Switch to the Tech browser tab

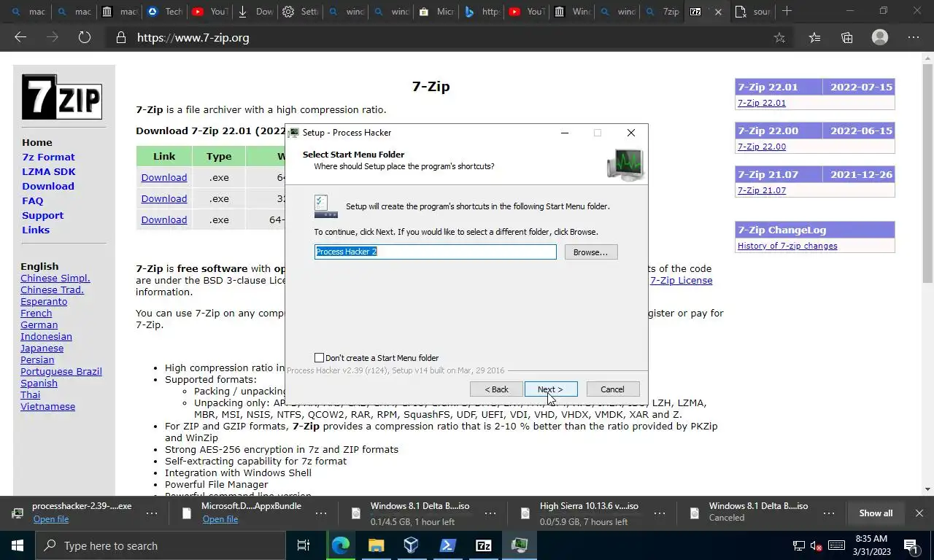[164, 12]
